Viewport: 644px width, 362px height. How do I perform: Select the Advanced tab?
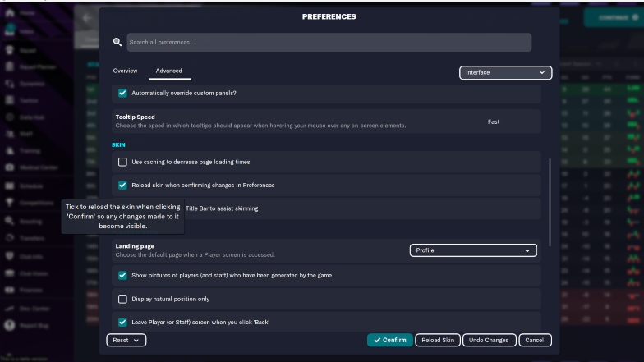click(x=169, y=71)
